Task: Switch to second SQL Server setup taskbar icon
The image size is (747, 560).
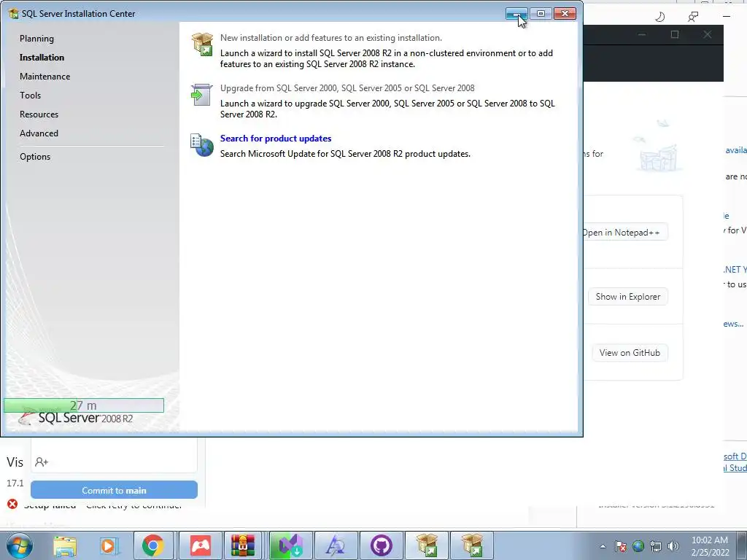Action: pos(472,545)
